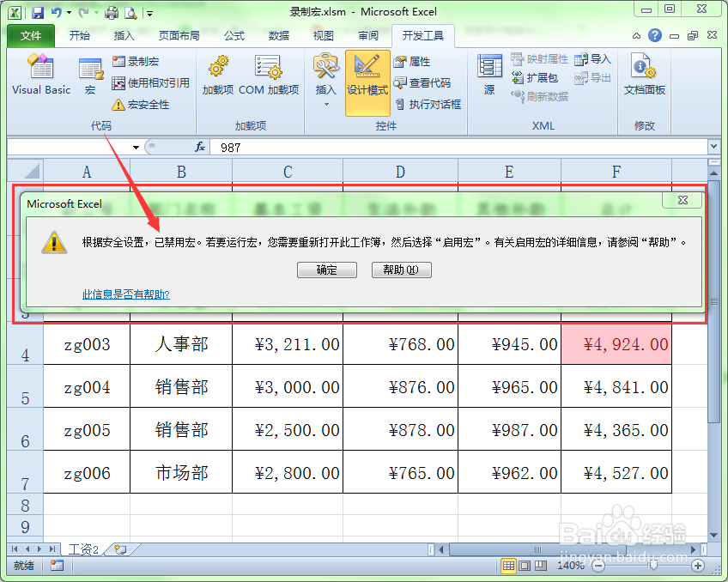Click XML Import (导入)
Screen dimensions: 728x582
[x=592, y=59]
